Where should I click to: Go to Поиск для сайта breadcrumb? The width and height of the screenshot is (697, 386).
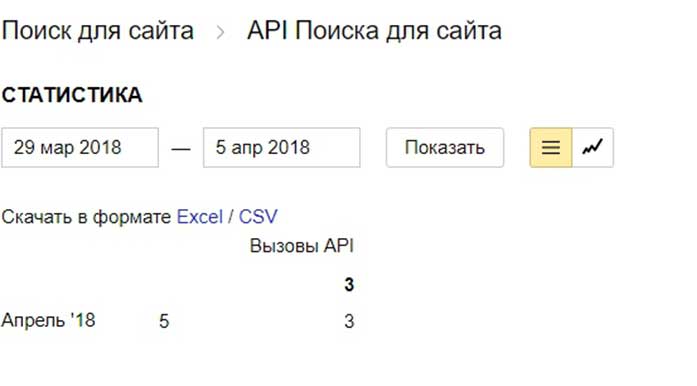tap(97, 32)
